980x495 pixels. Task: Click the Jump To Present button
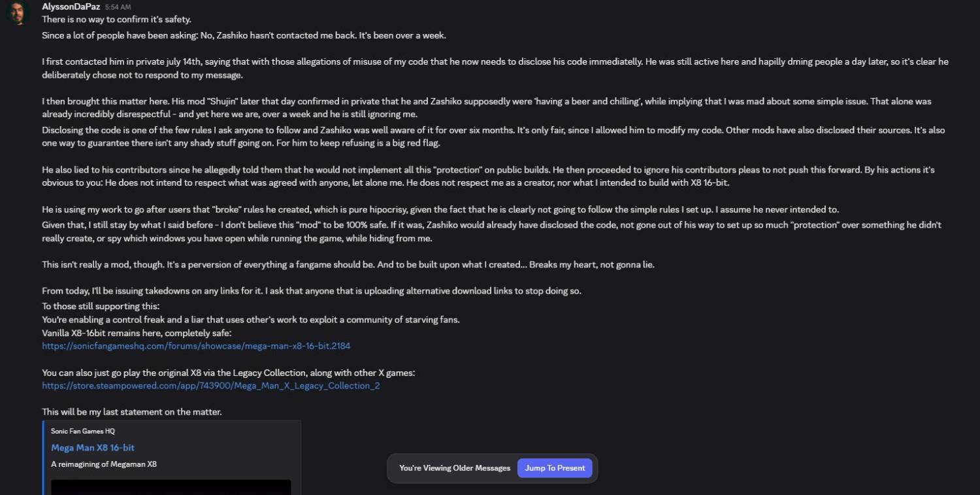click(x=555, y=468)
